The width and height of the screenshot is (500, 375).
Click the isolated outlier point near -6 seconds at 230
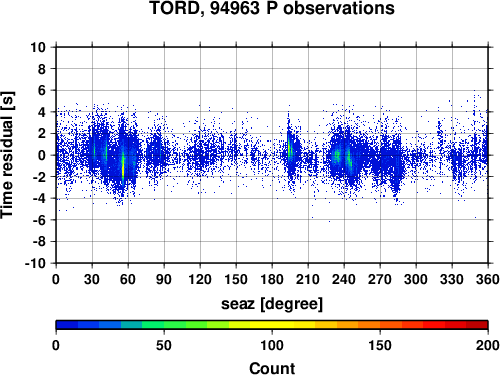point(329,221)
